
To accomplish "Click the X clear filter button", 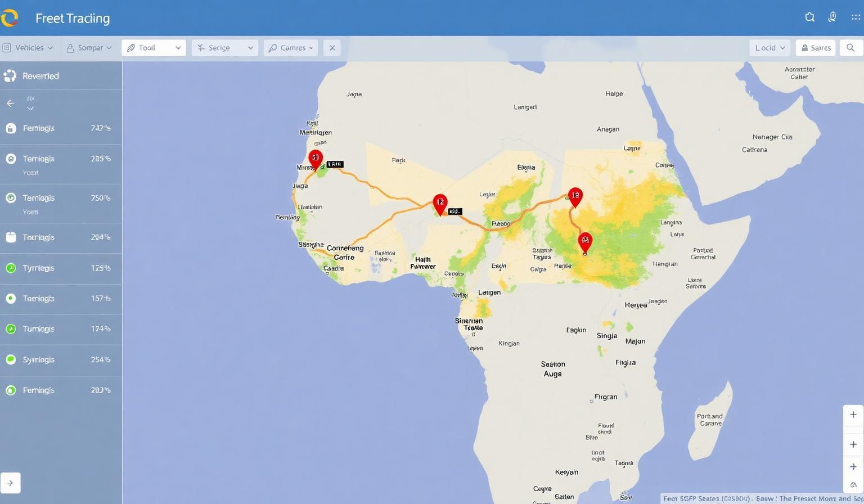I will tap(332, 48).
